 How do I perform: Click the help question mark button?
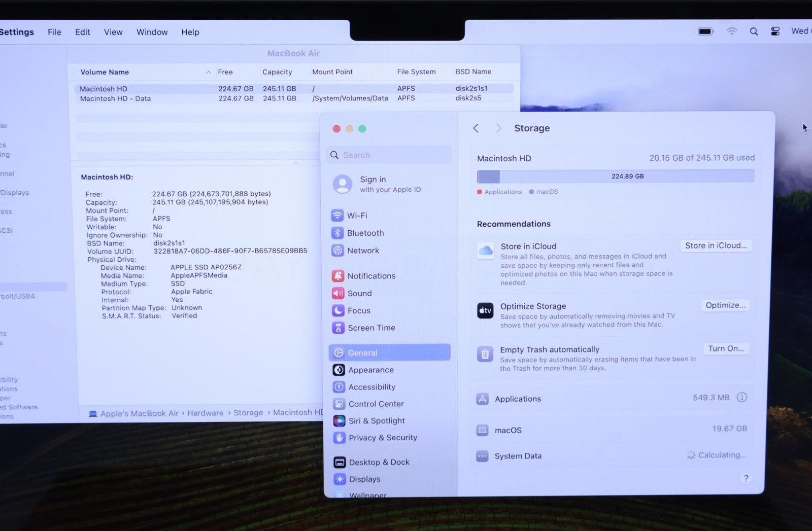(746, 478)
